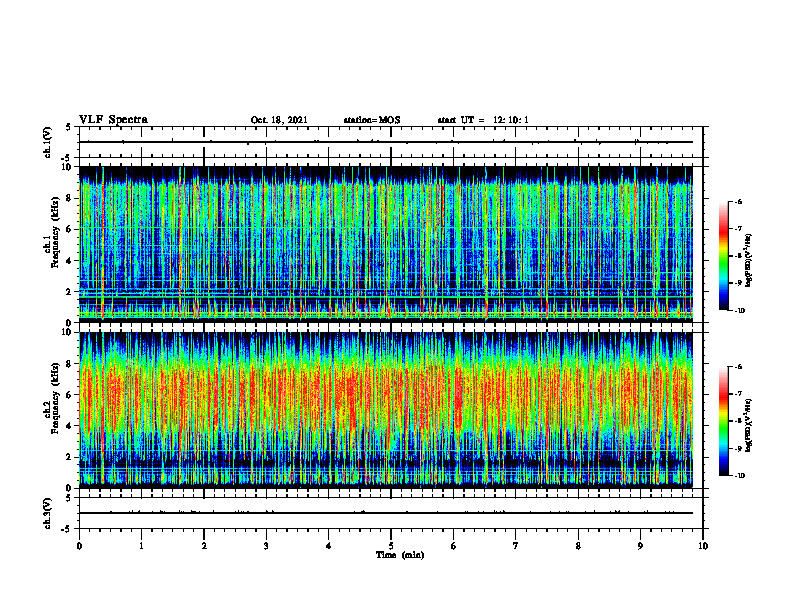Click the "station=MOS" label

(x=372, y=120)
